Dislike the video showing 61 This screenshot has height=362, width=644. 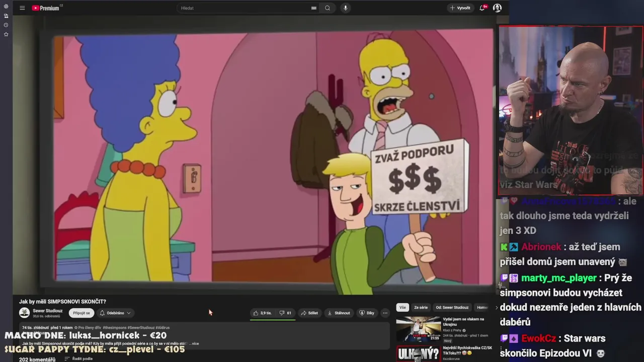tap(285, 313)
